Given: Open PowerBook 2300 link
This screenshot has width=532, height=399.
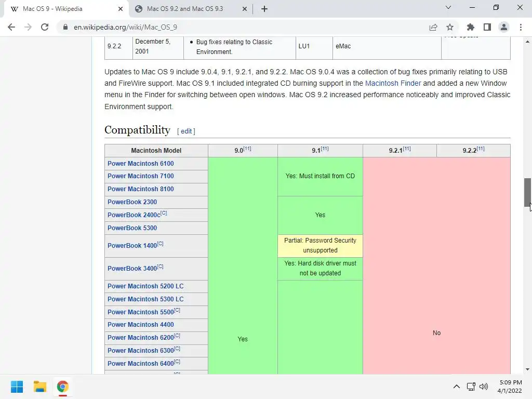Looking at the screenshot, I should (132, 202).
